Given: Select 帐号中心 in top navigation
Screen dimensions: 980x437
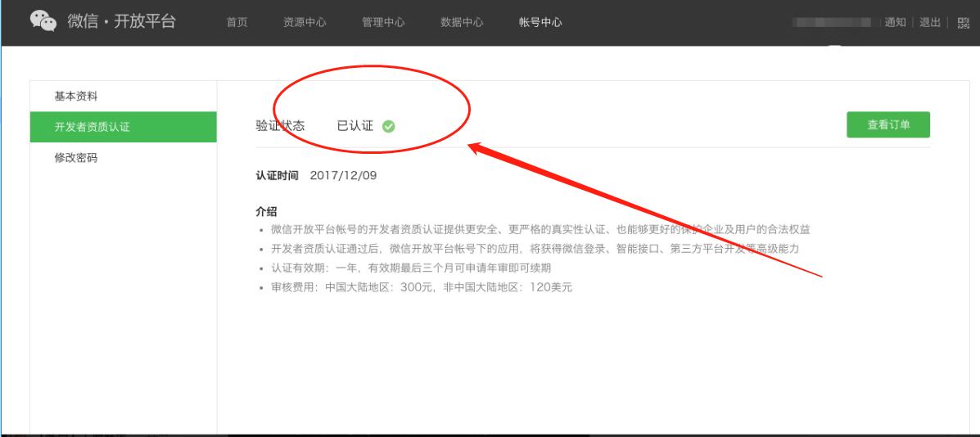Looking at the screenshot, I should 540,22.
